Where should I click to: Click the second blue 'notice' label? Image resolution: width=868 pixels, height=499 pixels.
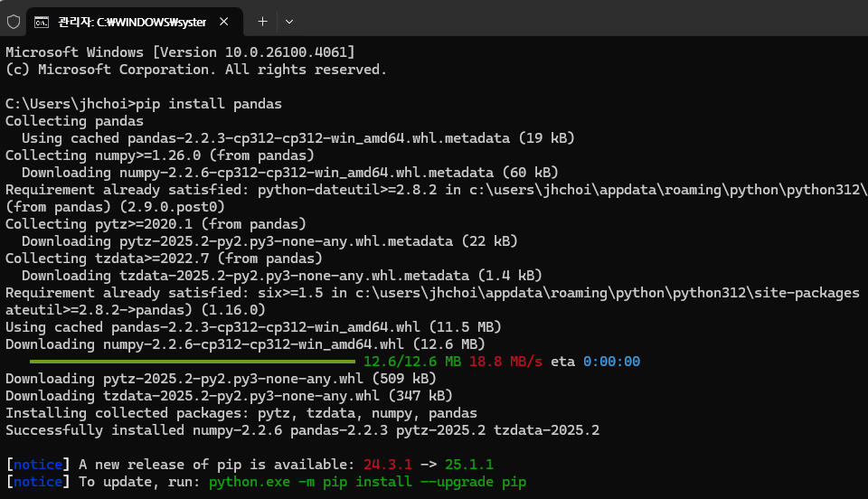[x=38, y=482]
